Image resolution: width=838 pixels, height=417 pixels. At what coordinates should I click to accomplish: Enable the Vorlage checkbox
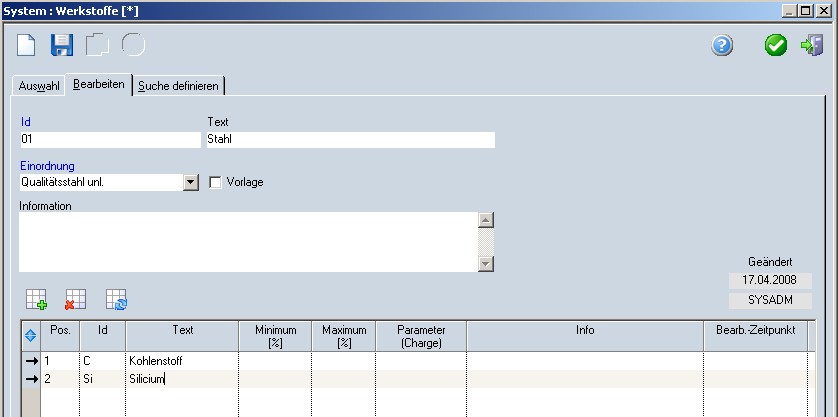(215, 182)
